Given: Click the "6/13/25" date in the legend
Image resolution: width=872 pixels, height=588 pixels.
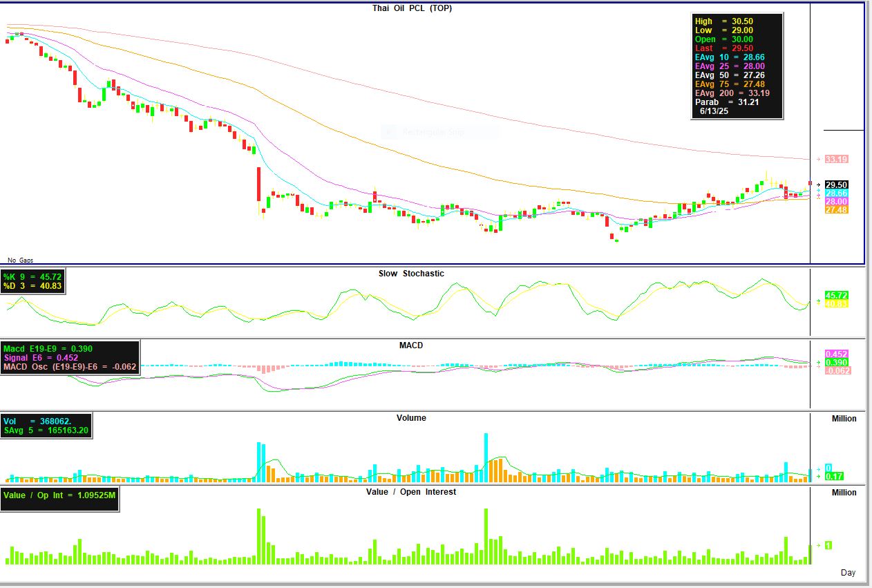Looking at the screenshot, I should pyautogui.click(x=713, y=111).
